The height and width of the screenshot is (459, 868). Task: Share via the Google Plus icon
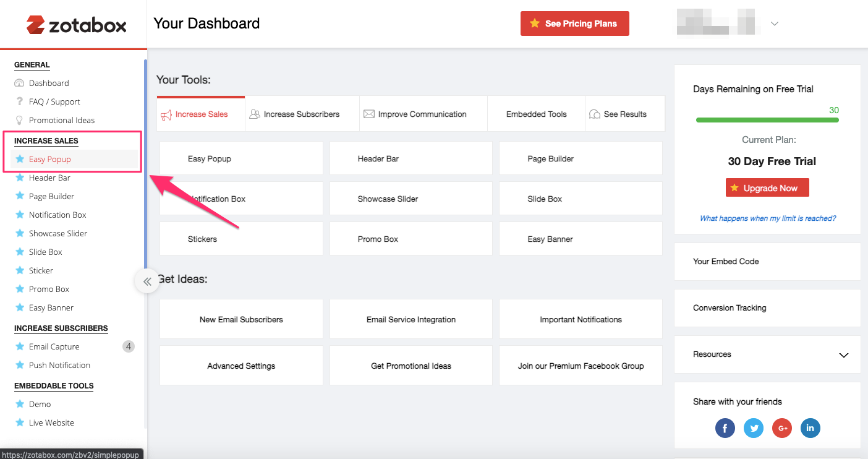[782, 427]
